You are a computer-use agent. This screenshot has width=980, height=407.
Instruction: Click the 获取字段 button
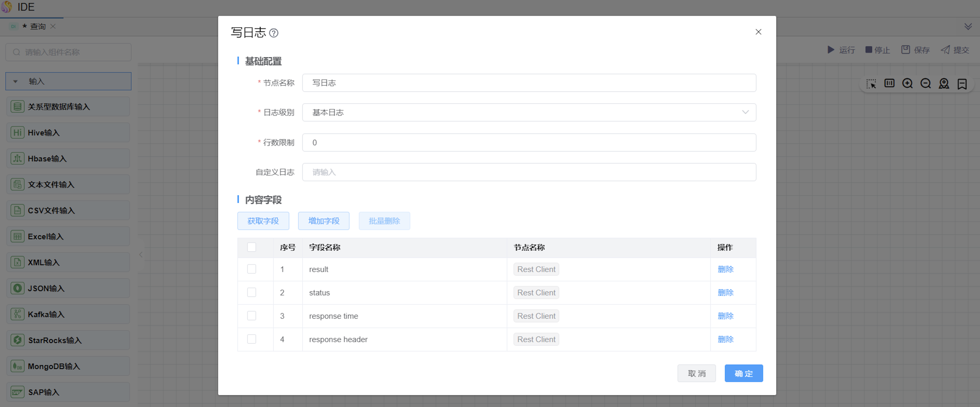click(x=263, y=221)
